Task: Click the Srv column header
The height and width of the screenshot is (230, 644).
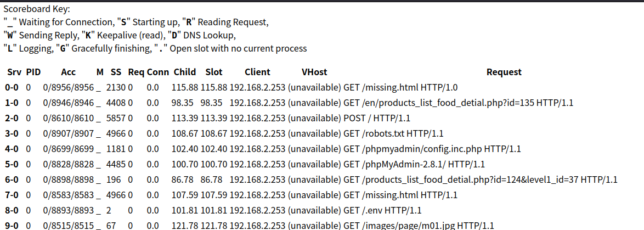Action: click(x=14, y=72)
